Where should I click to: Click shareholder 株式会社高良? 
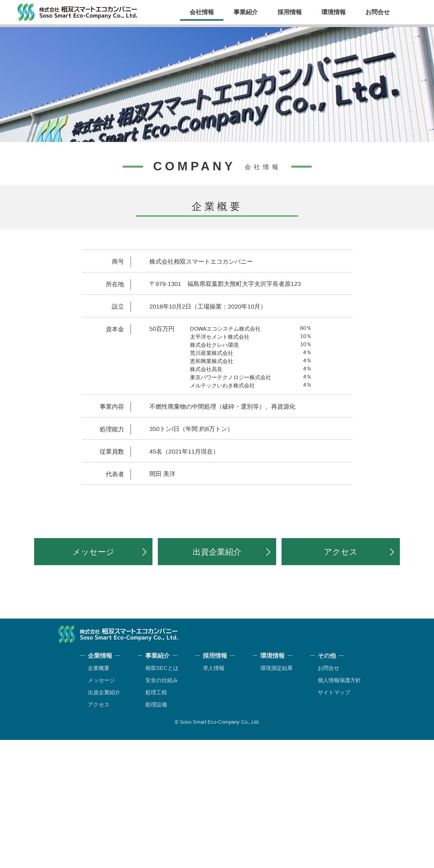click(206, 369)
